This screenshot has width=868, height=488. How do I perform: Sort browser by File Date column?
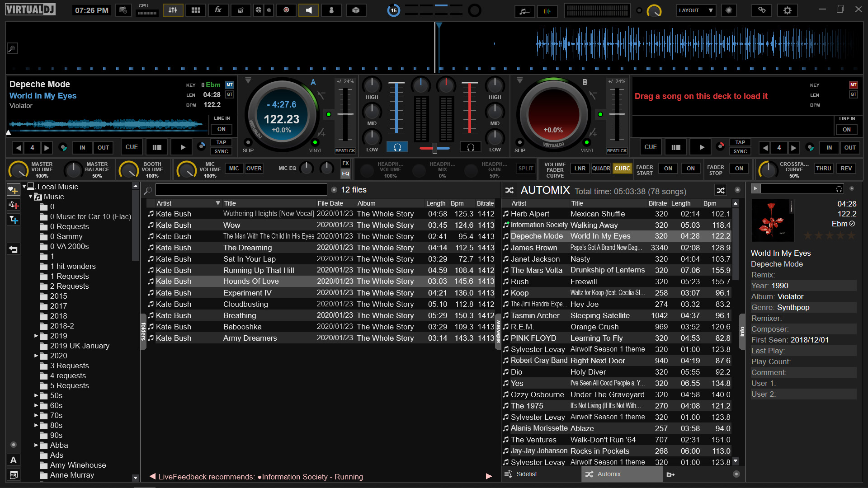[x=335, y=203]
